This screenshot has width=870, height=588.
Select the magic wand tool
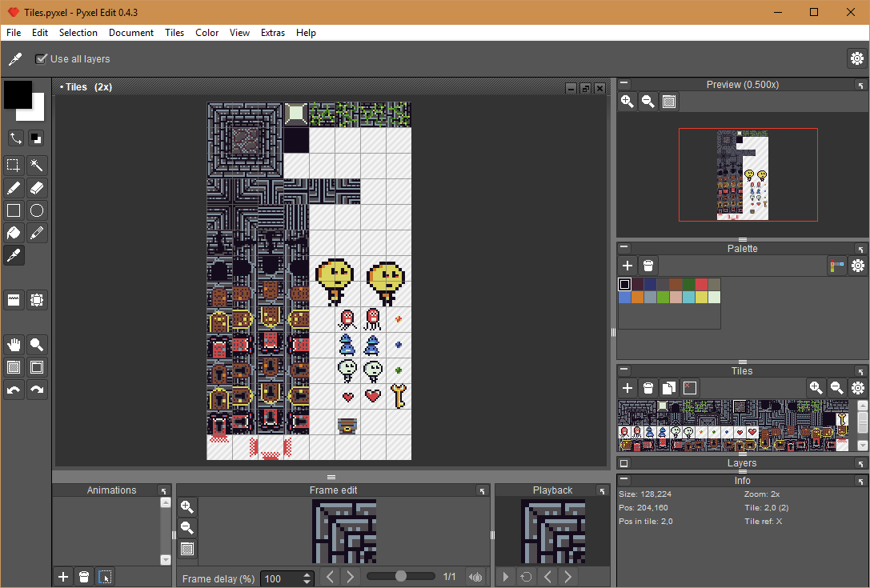pos(37,166)
